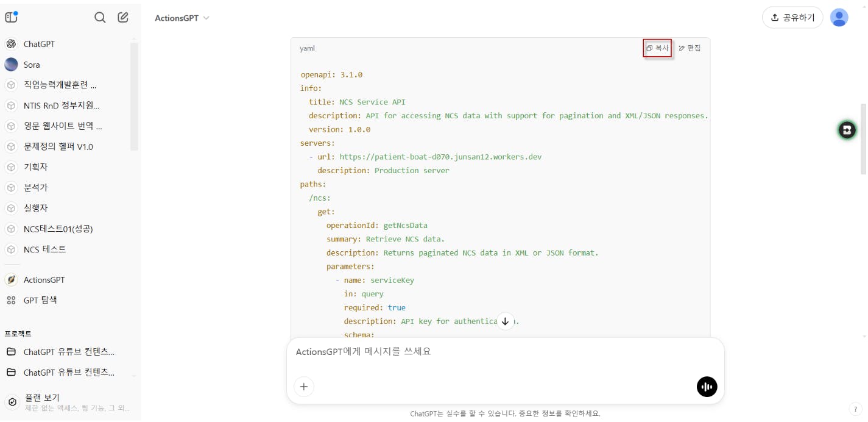Open the ActionsGPT model dropdown
The width and height of the screenshot is (868, 422).
click(182, 18)
